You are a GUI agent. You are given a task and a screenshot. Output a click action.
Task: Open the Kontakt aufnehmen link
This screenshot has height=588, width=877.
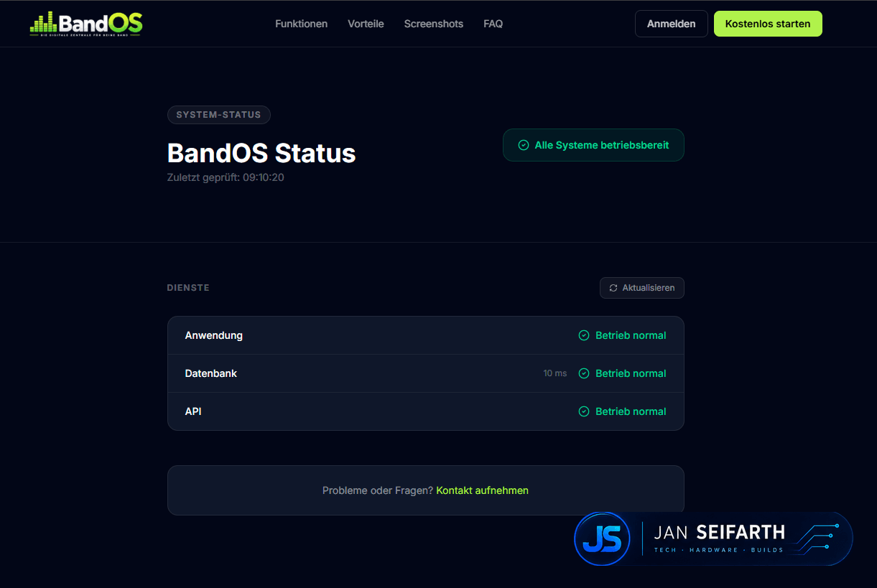click(x=482, y=490)
